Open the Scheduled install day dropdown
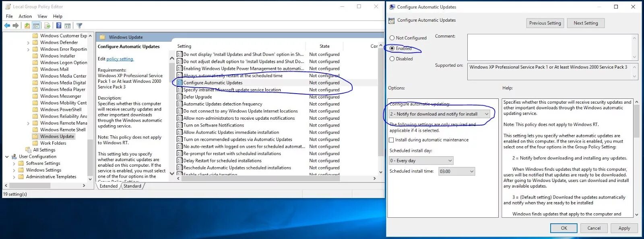Viewport: 644px width, 239px height. point(421,161)
